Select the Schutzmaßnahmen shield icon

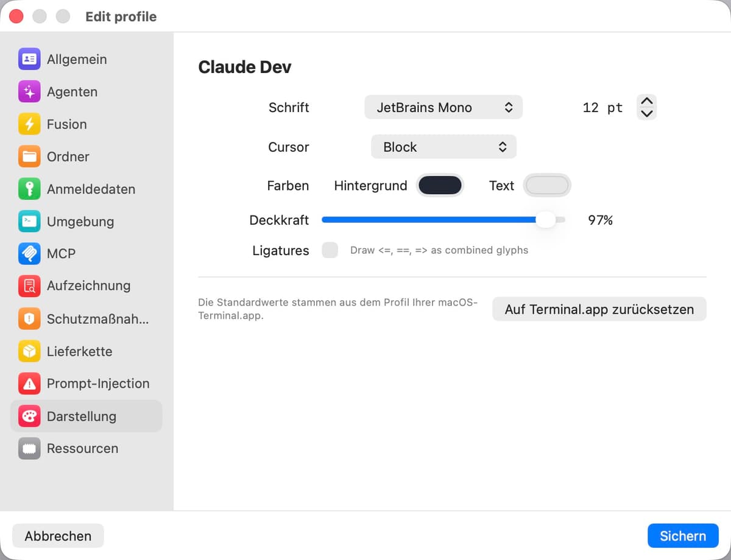pos(29,319)
